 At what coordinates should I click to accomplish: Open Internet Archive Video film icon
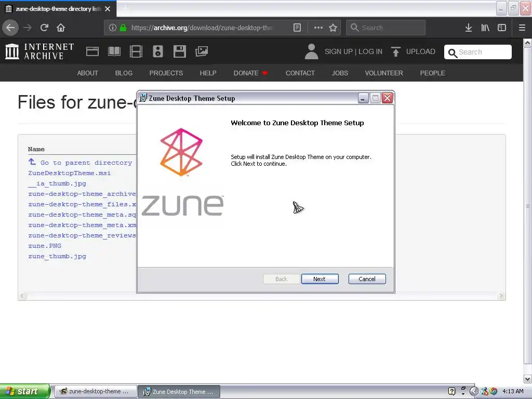pyautogui.click(x=136, y=51)
